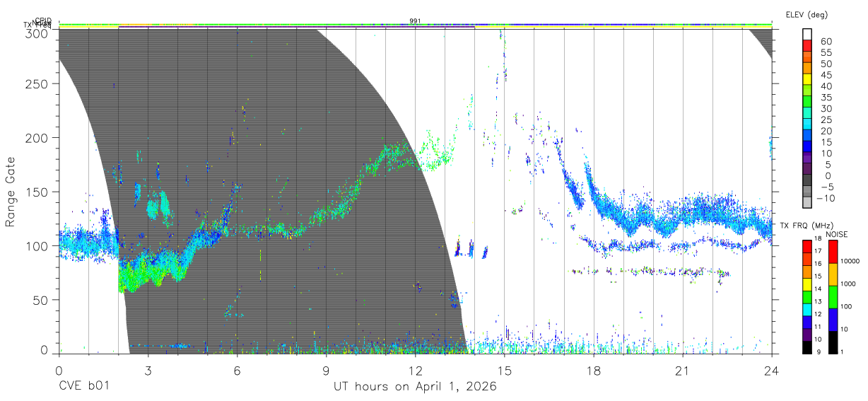The width and height of the screenshot is (868, 401).
Task: Click the white top swatch of ELEV colorbar
Action: click(807, 34)
